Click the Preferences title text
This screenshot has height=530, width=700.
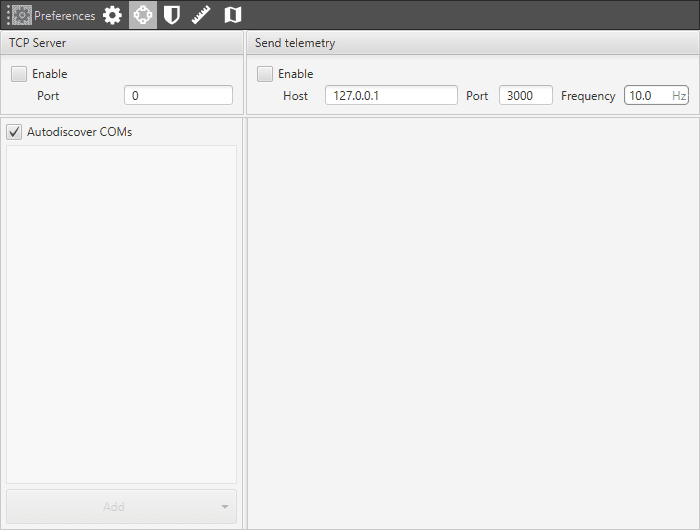65,16
